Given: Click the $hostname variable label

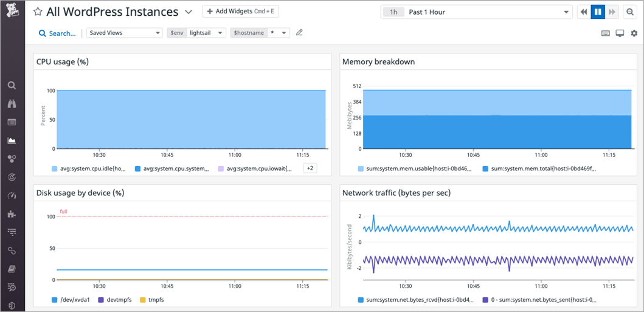Looking at the screenshot, I should click(x=249, y=33).
